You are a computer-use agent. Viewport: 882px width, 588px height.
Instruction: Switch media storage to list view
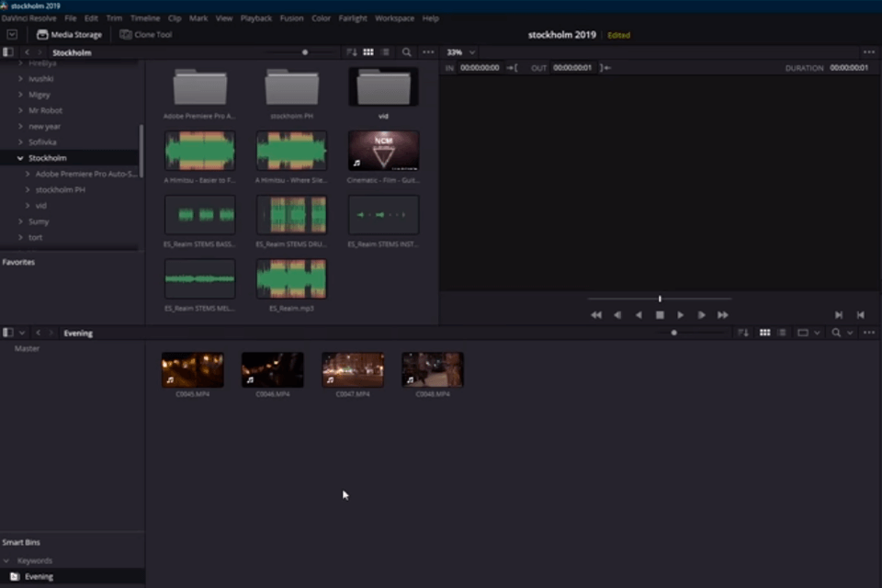coord(385,51)
